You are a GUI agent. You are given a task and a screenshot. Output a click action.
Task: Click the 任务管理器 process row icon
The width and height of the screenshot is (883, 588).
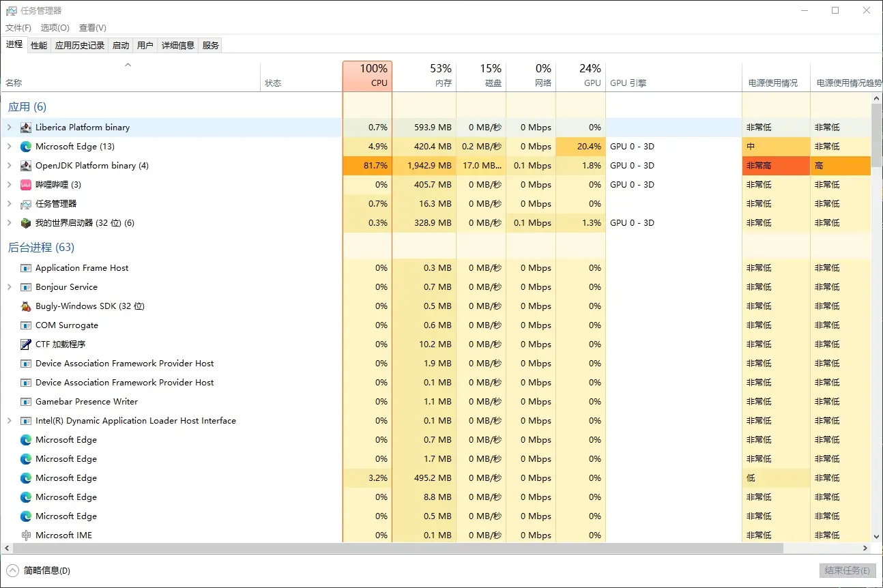(26, 204)
